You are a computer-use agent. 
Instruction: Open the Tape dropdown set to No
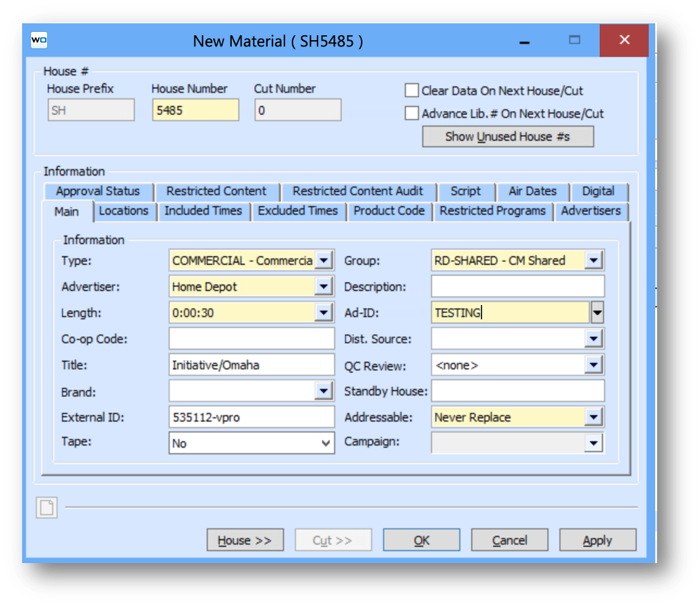point(326,443)
